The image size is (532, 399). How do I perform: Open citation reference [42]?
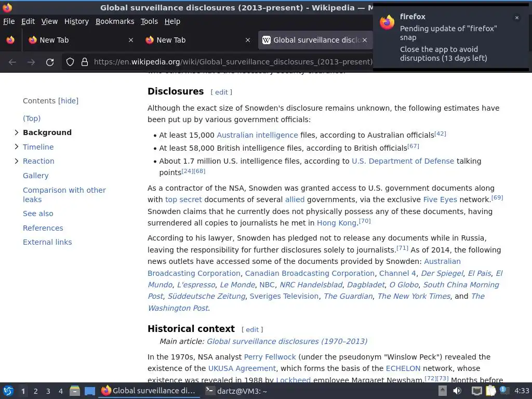click(440, 134)
